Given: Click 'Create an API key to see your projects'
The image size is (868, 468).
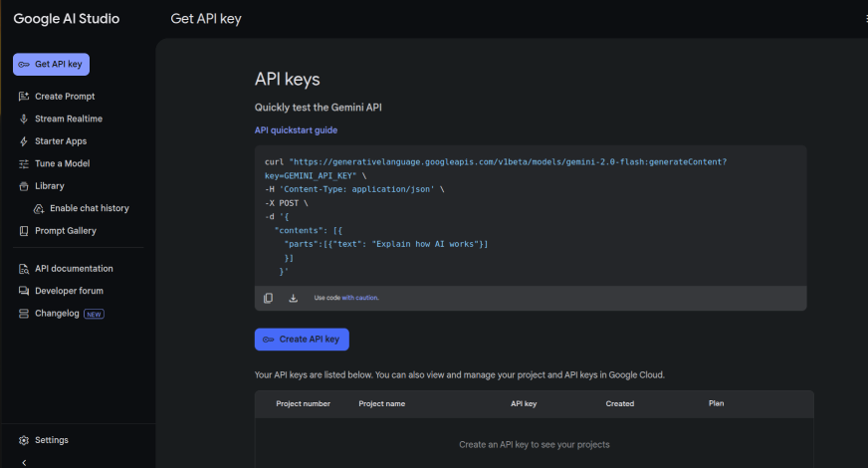Looking at the screenshot, I should pyautogui.click(x=535, y=445).
